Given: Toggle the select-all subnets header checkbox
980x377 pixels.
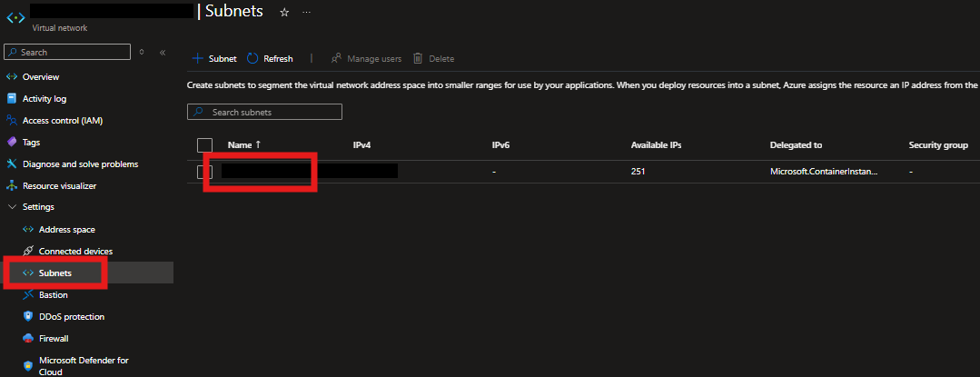Looking at the screenshot, I should pos(204,145).
